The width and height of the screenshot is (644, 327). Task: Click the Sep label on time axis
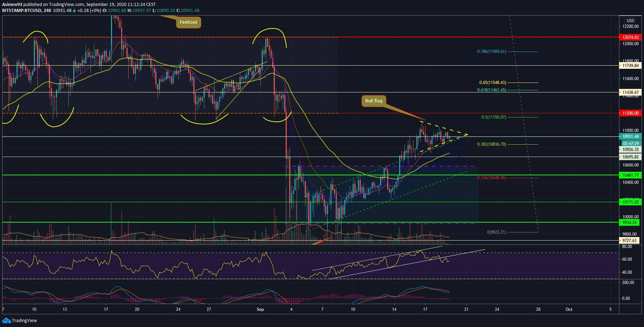click(260, 309)
